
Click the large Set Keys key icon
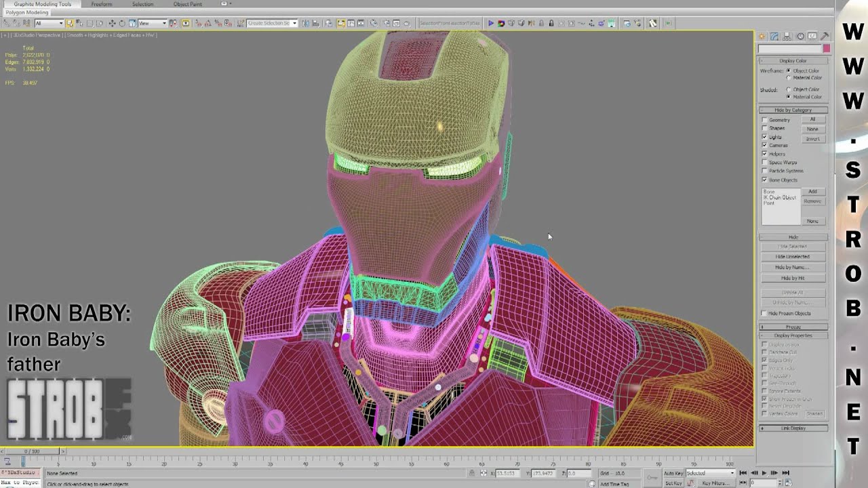point(652,478)
